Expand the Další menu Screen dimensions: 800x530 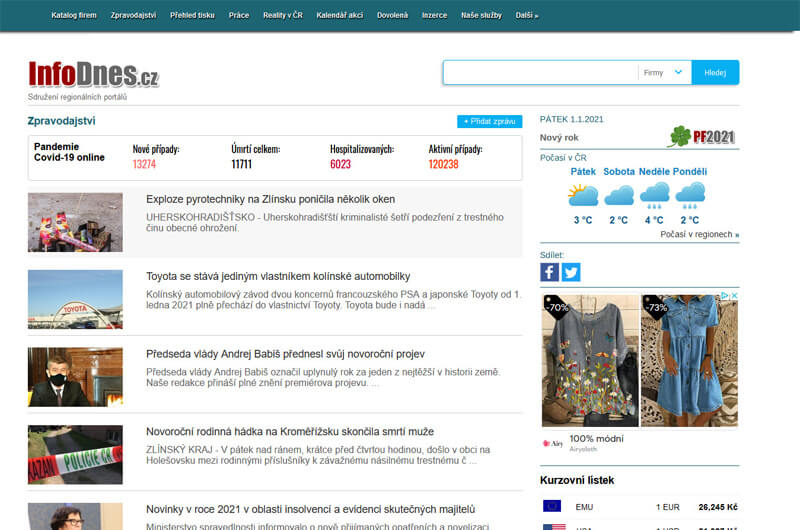click(x=527, y=15)
